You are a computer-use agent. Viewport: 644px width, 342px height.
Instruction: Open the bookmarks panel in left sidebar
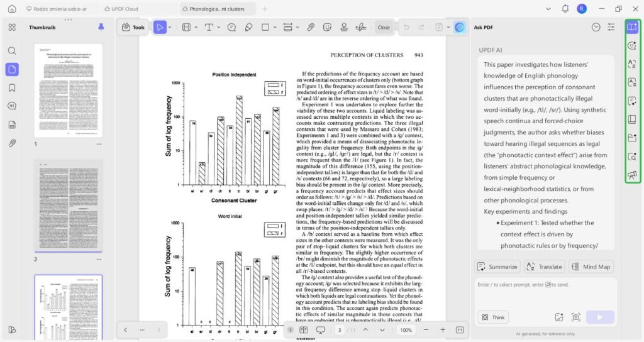pyautogui.click(x=12, y=87)
